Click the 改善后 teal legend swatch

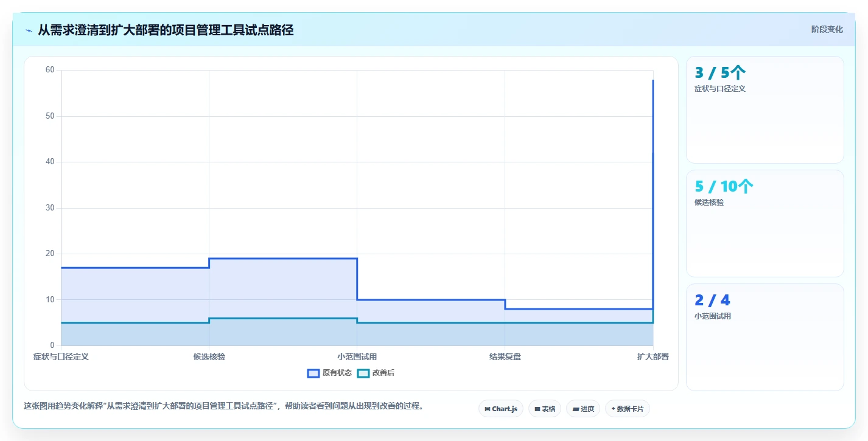coord(363,373)
